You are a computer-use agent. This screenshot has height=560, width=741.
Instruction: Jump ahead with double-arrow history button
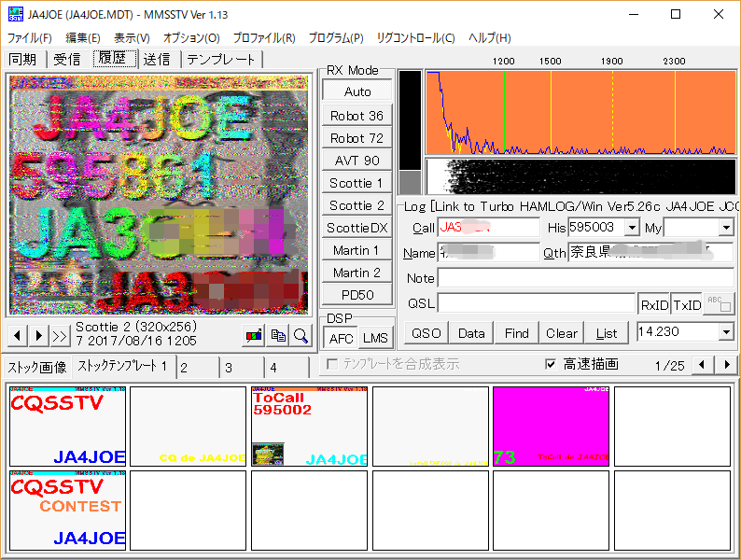point(60,336)
